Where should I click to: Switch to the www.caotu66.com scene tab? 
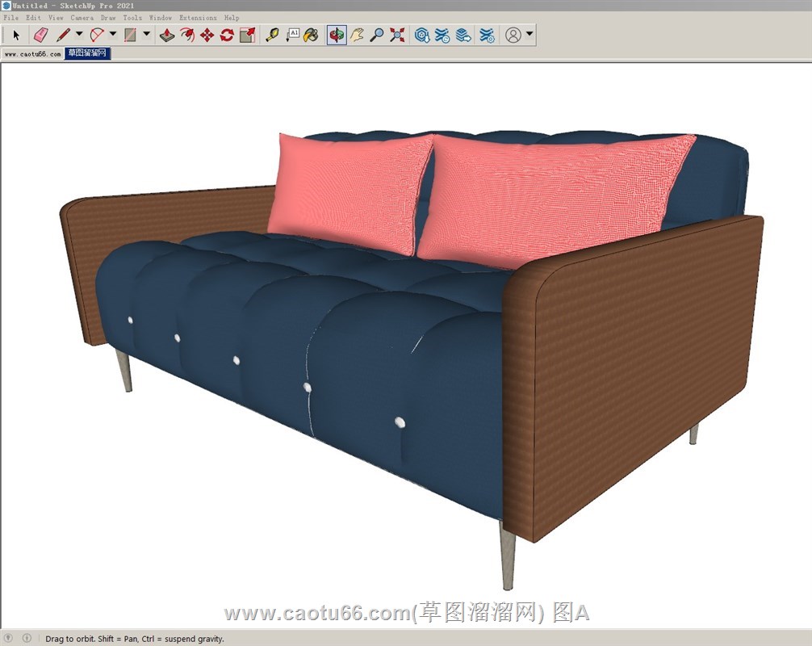pyautogui.click(x=32, y=54)
